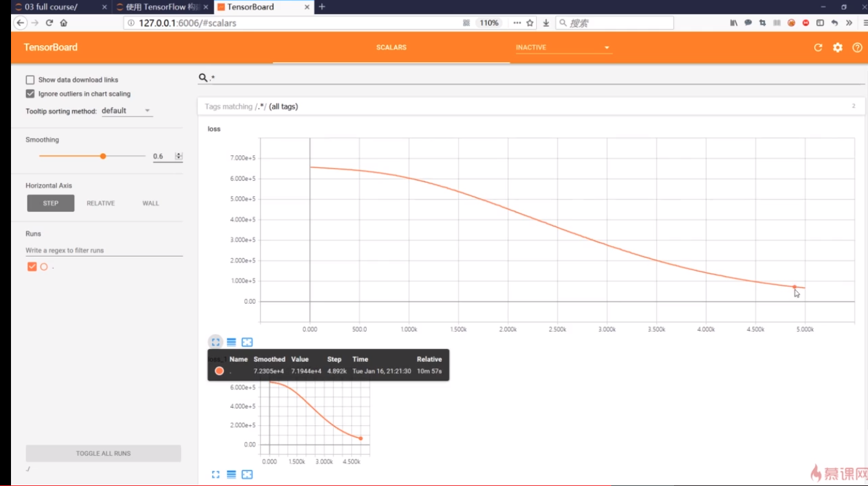Screen dimensions: 868x486
Task: Open page actions, the three dots in the address bar
Action: pyautogui.click(x=517, y=23)
